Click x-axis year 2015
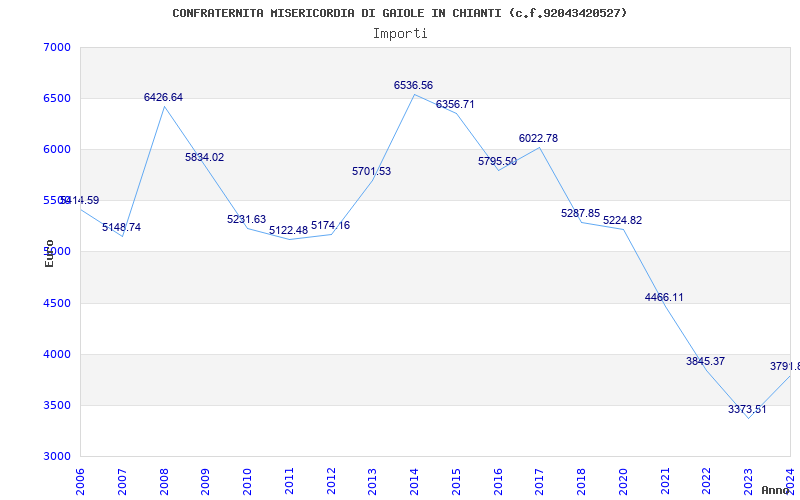 point(456,482)
